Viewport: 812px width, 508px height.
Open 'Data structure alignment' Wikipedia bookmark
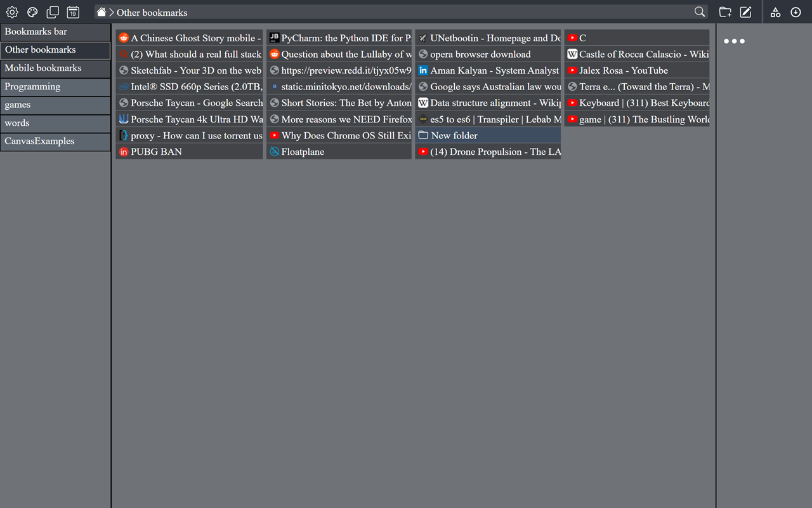pos(488,103)
